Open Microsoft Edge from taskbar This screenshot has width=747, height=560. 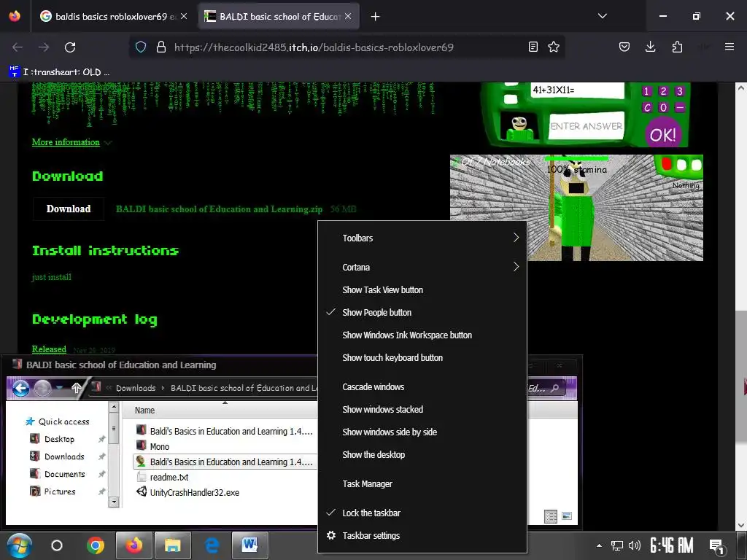tap(212, 545)
